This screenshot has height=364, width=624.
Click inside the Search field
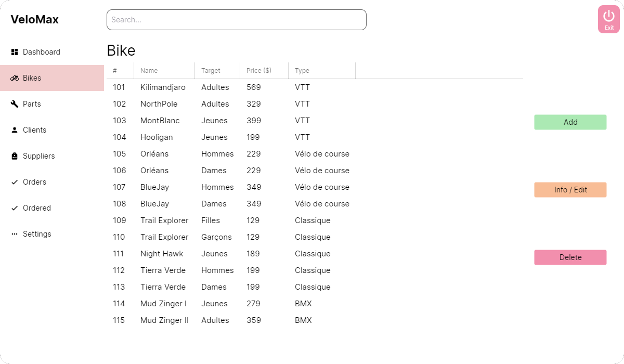point(236,19)
